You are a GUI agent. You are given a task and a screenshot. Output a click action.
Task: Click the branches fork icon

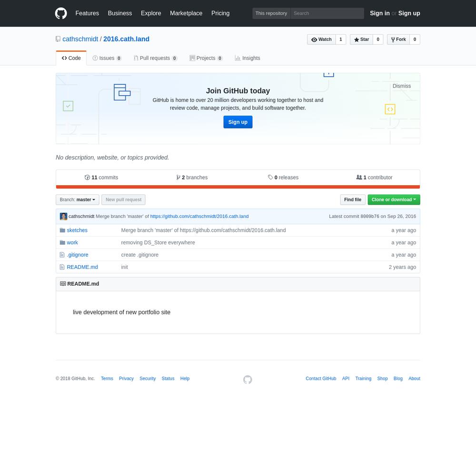pos(178,177)
